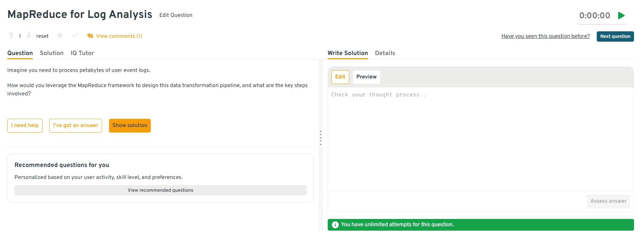The width and height of the screenshot is (644, 242).
Task: Switch to the Details tab
Action: [385, 53]
